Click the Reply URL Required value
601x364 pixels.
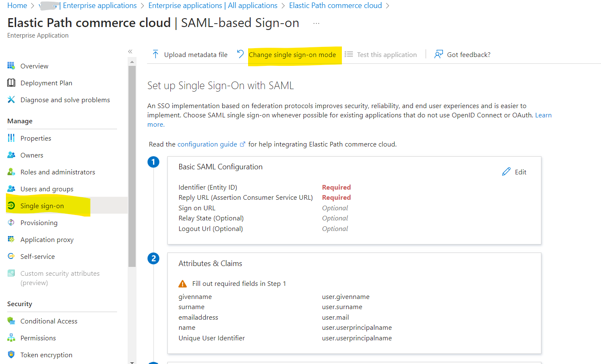tap(336, 197)
